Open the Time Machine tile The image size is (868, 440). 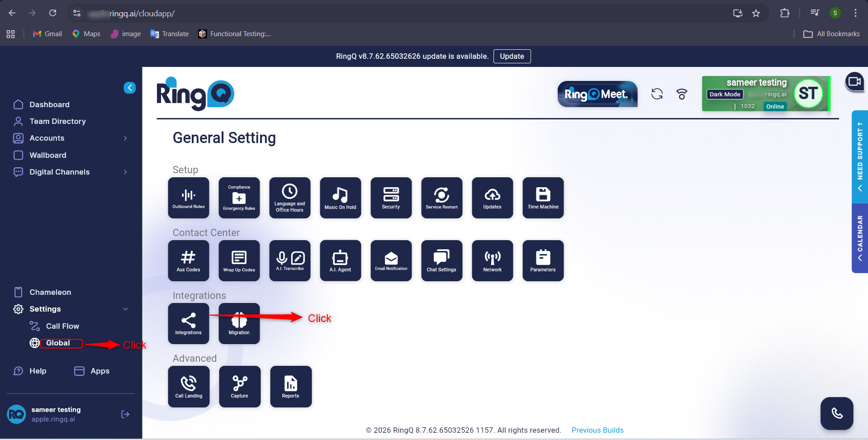pos(543,198)
